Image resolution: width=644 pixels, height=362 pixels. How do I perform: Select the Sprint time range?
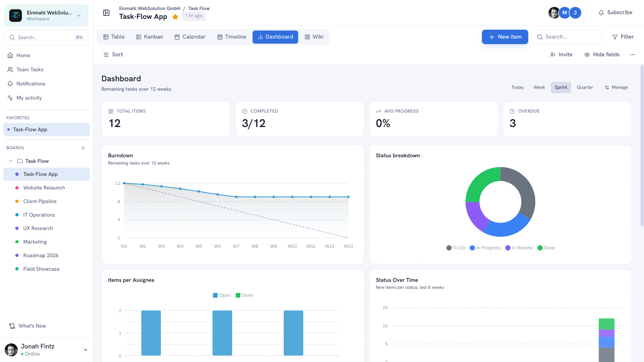pyautogui.click(x=561, y=87)
